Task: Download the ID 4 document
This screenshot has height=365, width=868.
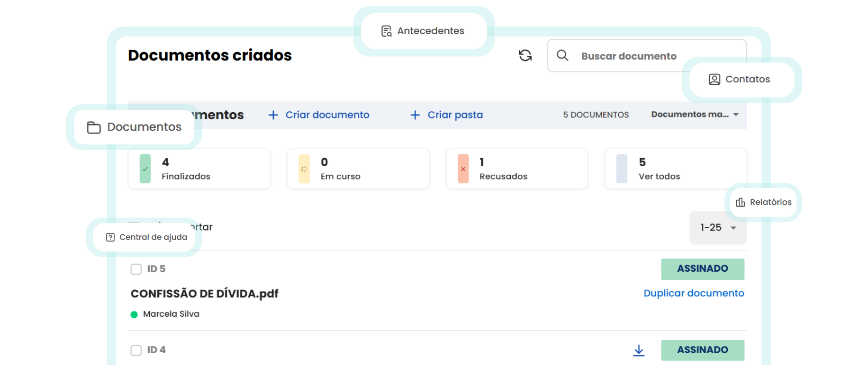Action: point(639,350)
